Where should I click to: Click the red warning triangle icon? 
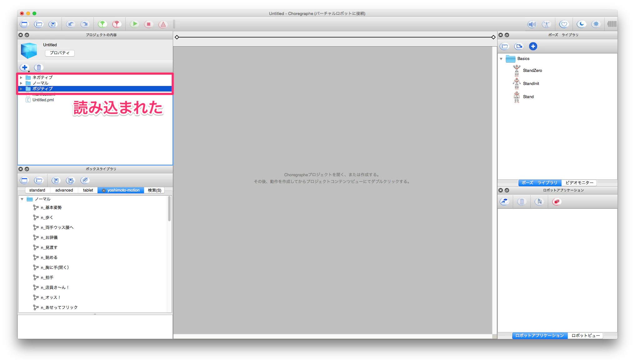(163, 24)
